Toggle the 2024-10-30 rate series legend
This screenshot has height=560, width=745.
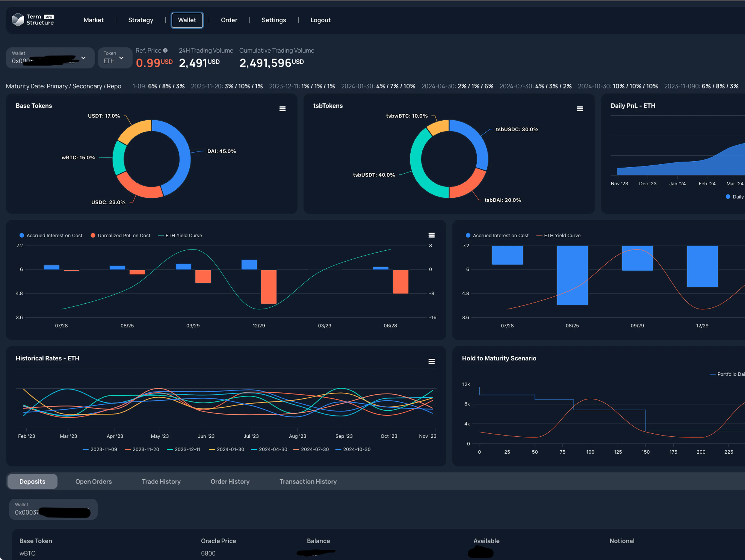pos(353,449)
